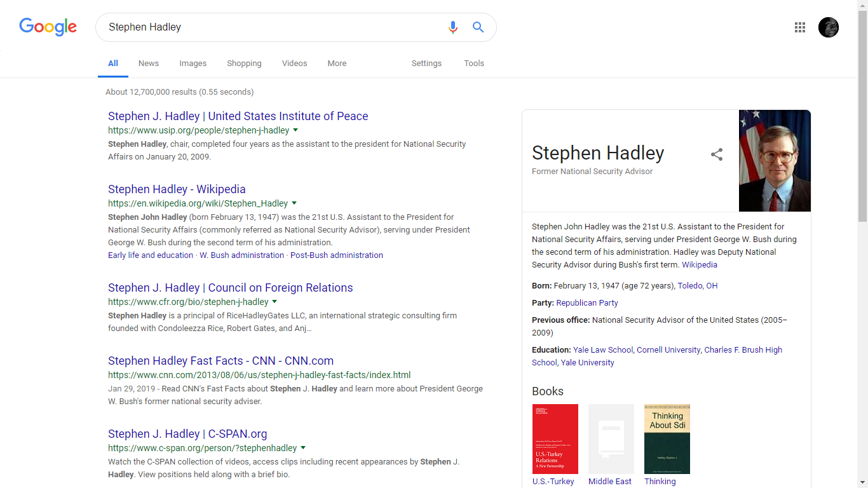Open the U.S.-Turkey Relations book cover
The image size is (868, 488).
[555, 439]
